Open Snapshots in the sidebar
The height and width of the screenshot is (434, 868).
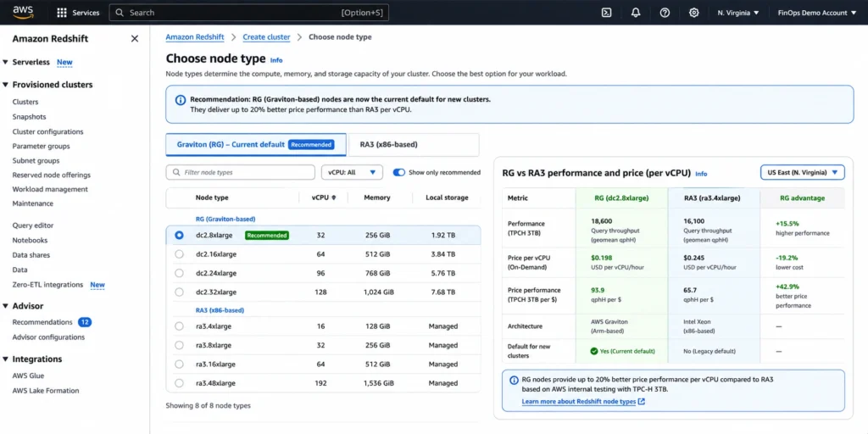point(30,117)
